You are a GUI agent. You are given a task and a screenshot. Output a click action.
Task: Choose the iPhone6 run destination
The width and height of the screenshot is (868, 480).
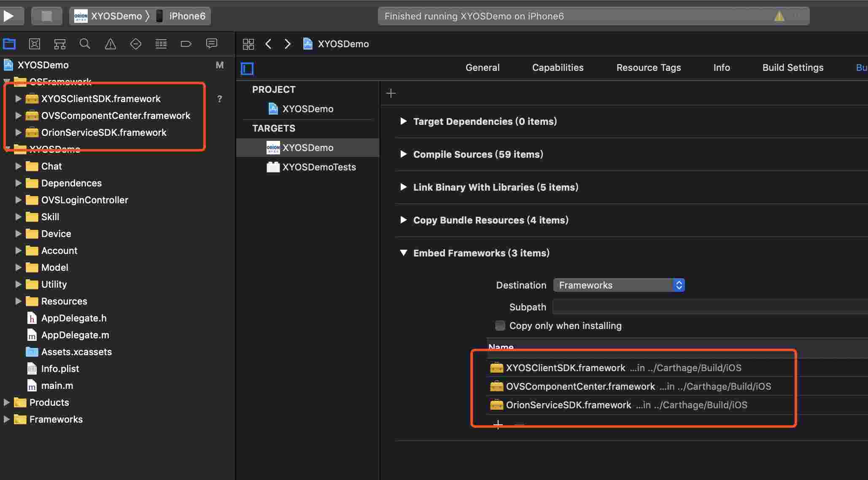181,16
